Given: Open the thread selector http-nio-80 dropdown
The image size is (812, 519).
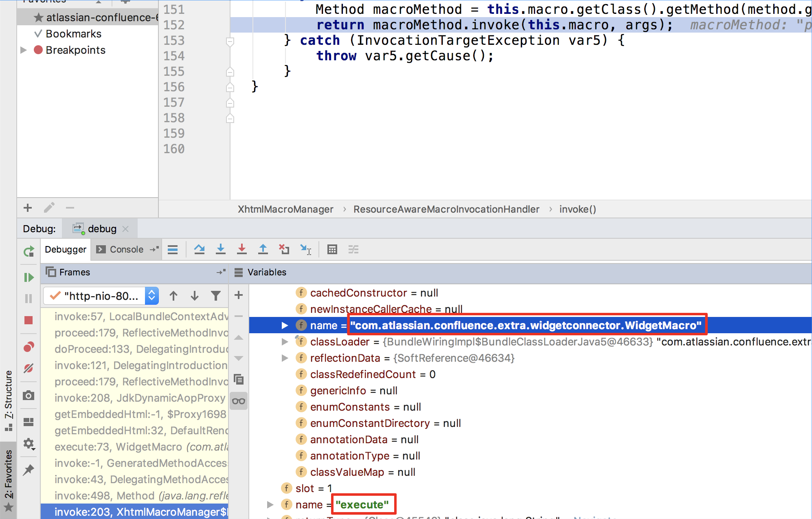Looking at the screenshot, I should [101, 296].
